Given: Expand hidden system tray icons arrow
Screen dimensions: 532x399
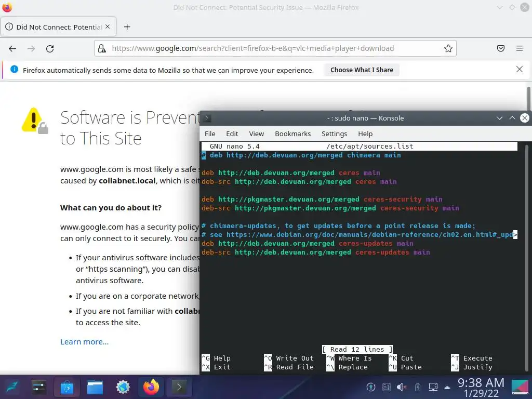Looking at the screenshot, I should coord(447,388).
